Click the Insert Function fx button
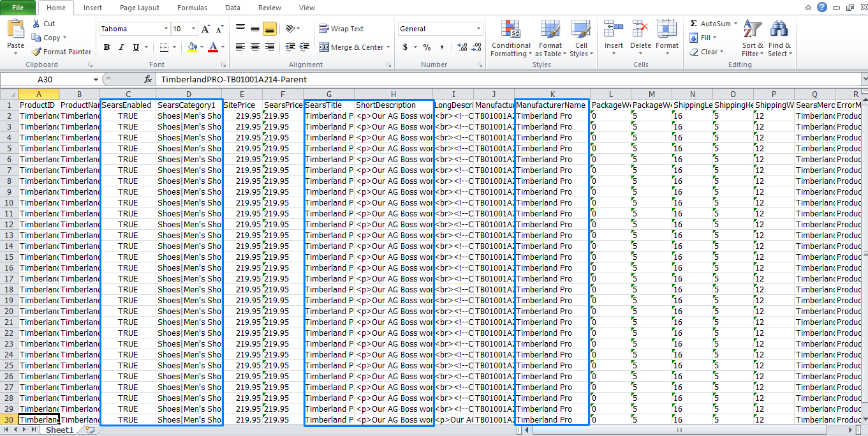The height and width of the screenshot is (436, 868). point(148,80)
